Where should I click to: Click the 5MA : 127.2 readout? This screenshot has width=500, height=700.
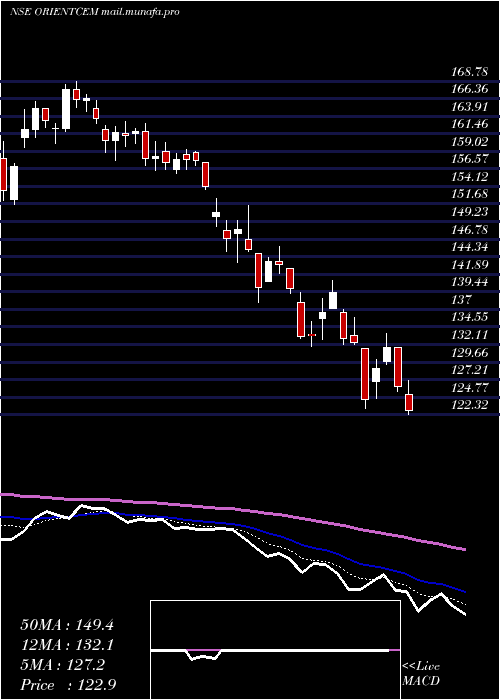pyautogui.click(x=62, y=665)
